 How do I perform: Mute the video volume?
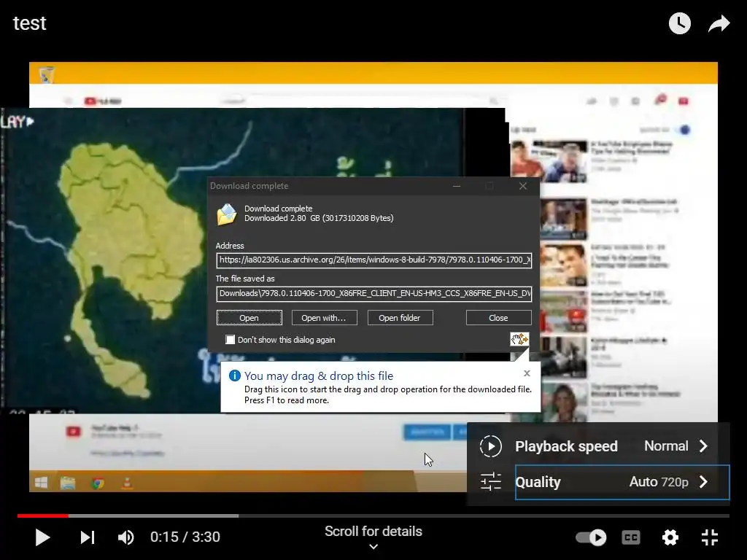coord(125,537)
